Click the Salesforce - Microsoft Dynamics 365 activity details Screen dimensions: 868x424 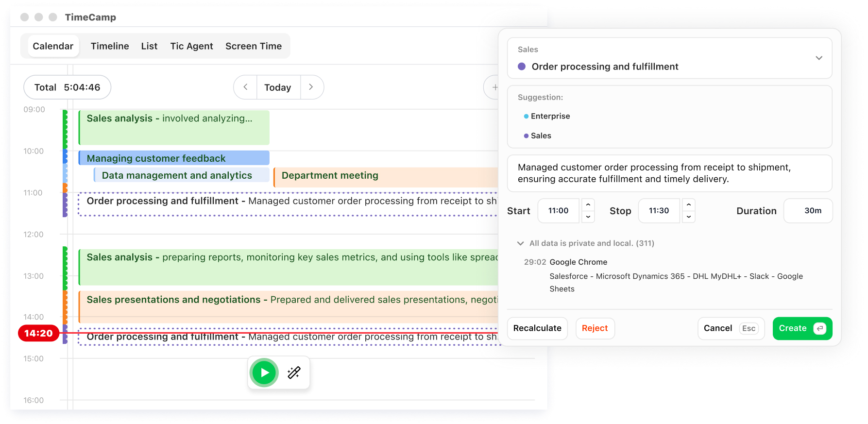[x=676, y=283]
